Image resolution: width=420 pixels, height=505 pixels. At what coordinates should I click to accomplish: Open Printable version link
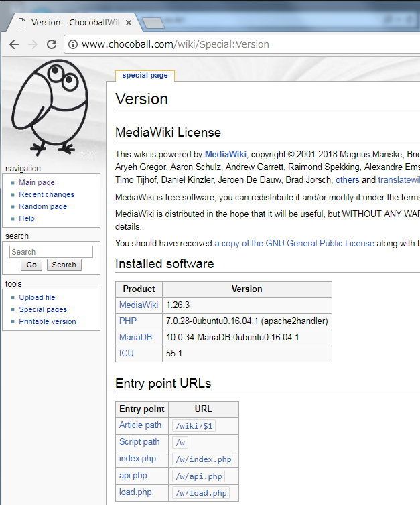click(48, 321)
